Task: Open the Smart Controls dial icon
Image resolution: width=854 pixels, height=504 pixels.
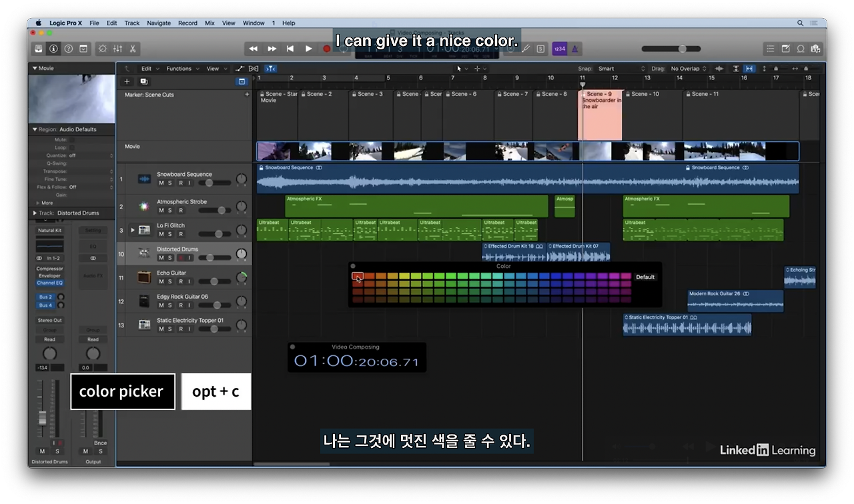Action: pyautogui.click(x=103, y=49)
